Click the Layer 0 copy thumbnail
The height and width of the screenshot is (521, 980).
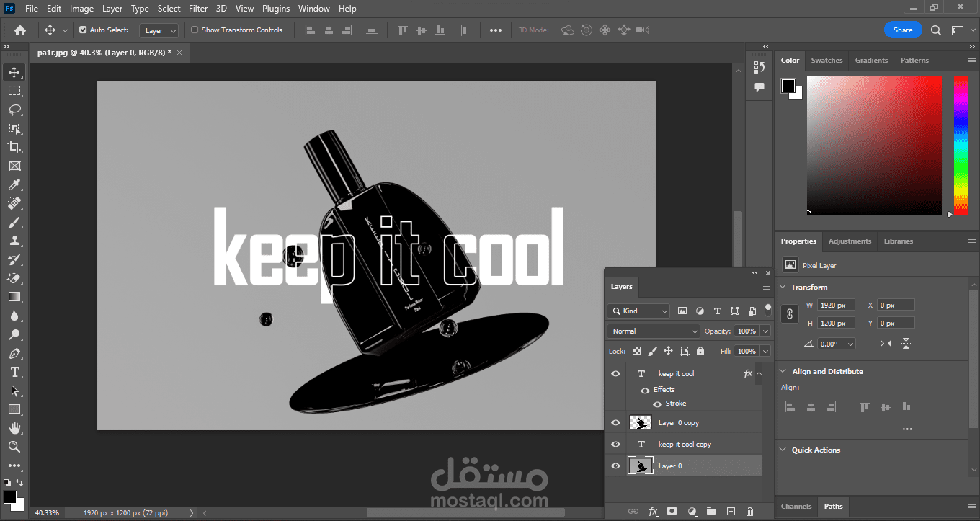tap(640, 423)
